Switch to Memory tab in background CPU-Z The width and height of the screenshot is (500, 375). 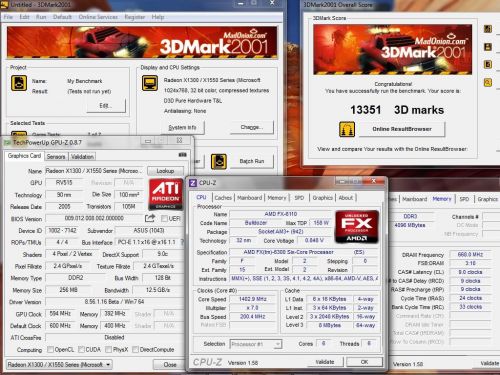pos(442,199)
